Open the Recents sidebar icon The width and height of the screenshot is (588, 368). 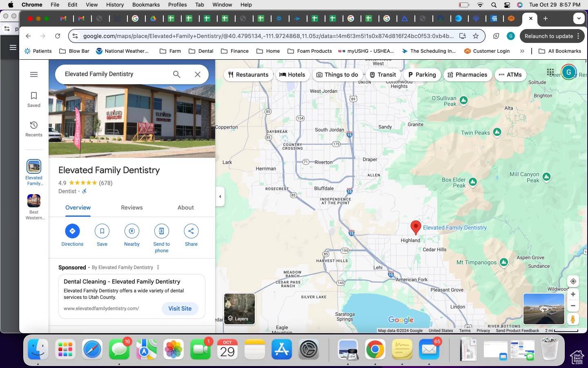pyautogui.click(x=34, y=129)
